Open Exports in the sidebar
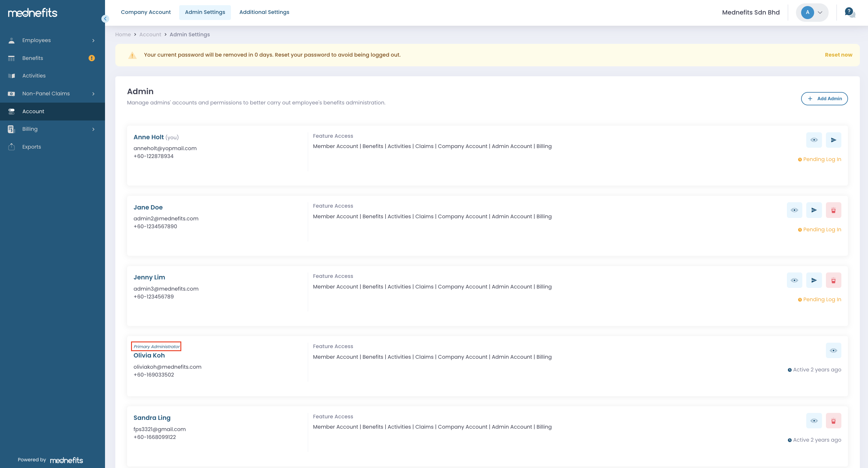The width and height of the screenshot is (868, 468). coord(53,147)
